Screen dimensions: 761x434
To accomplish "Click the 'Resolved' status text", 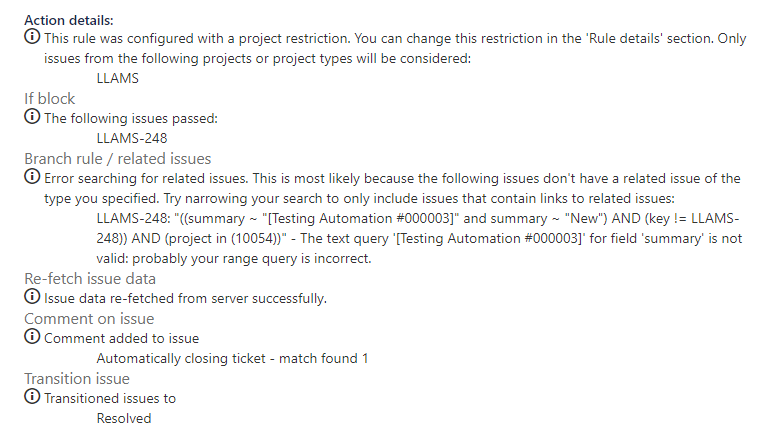I will 124,418.
